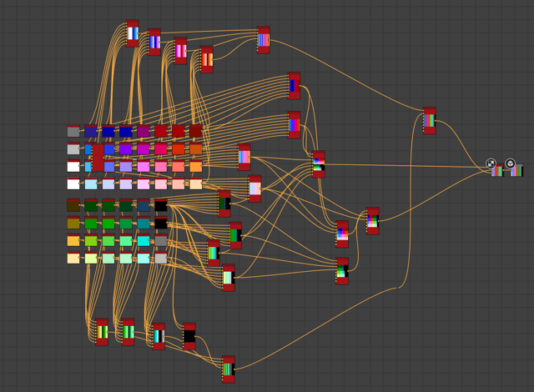Click the yellow-orange node in the lower grid

[x=73, y=241]
